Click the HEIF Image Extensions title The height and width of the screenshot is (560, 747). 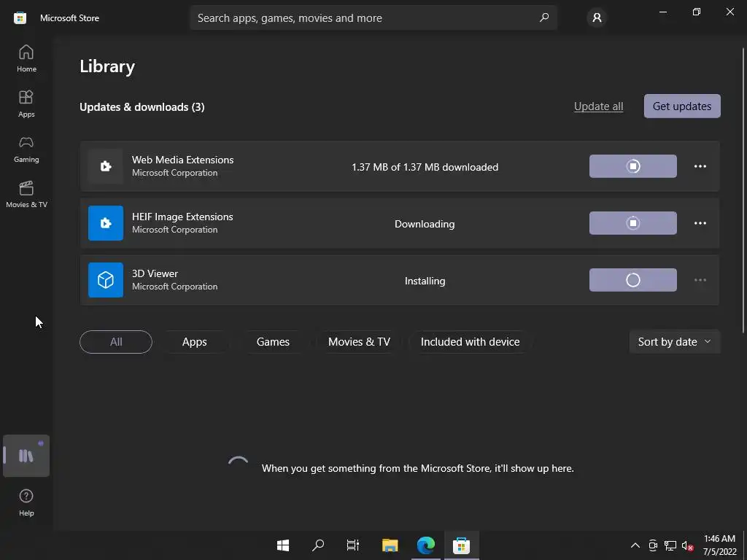click(182, 217)
